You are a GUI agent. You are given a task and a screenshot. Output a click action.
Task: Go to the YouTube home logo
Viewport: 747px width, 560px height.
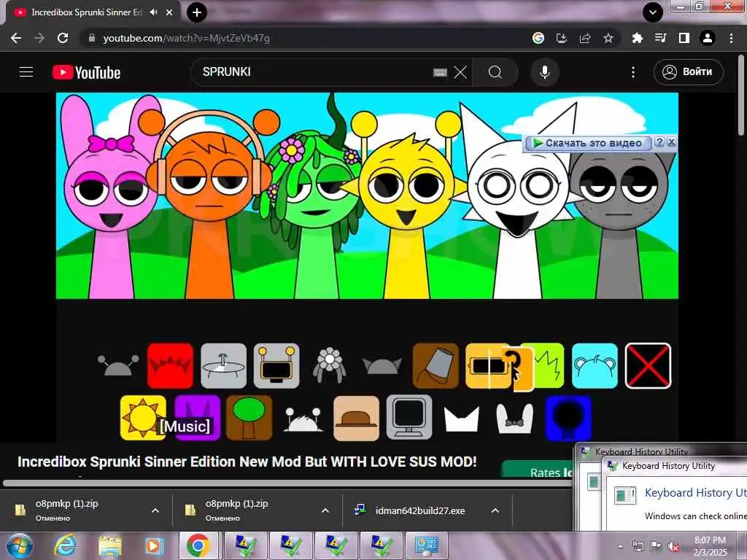pos(86,72)
